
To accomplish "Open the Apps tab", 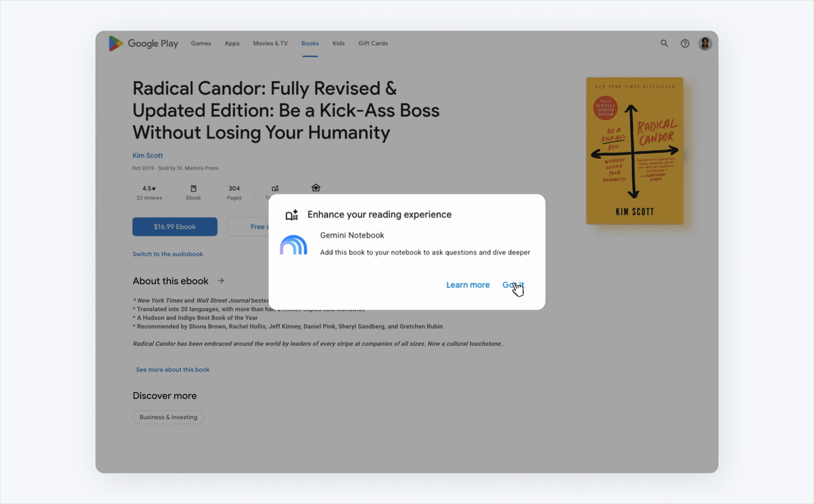I will pos(232,43).
